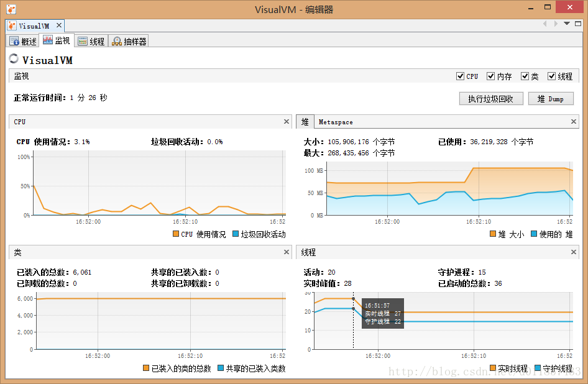Select the 监视 monitor tab
This screenshot has width=588, height=384.
tap(56, 40)
